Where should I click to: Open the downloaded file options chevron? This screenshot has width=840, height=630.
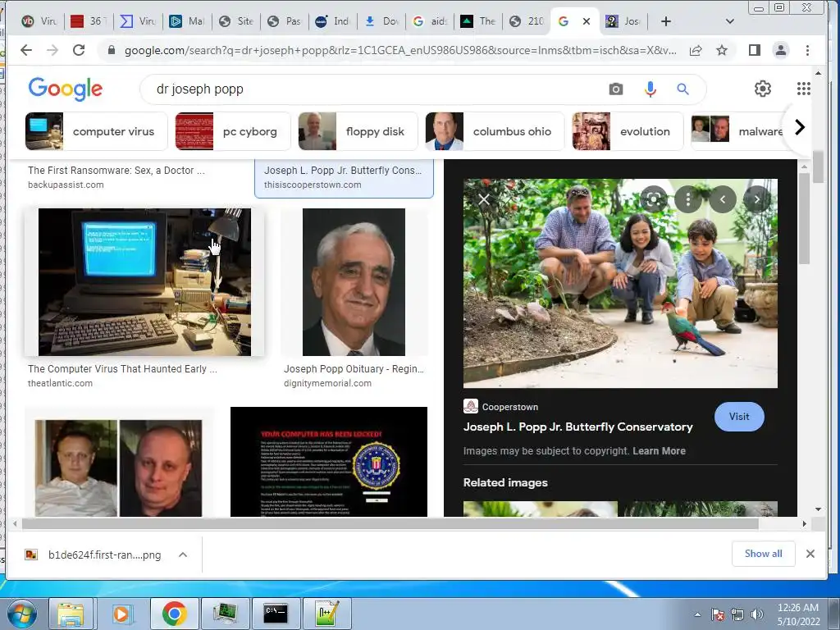click(x=183, y=555)
